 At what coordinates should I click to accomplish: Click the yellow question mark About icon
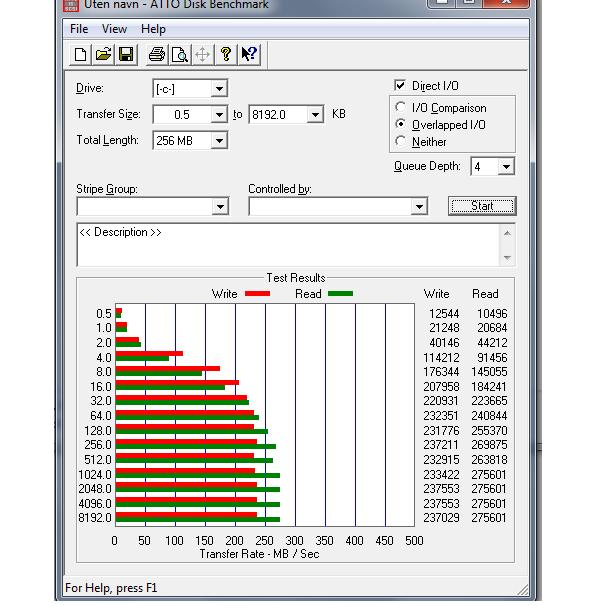click(x=226, y=54)
